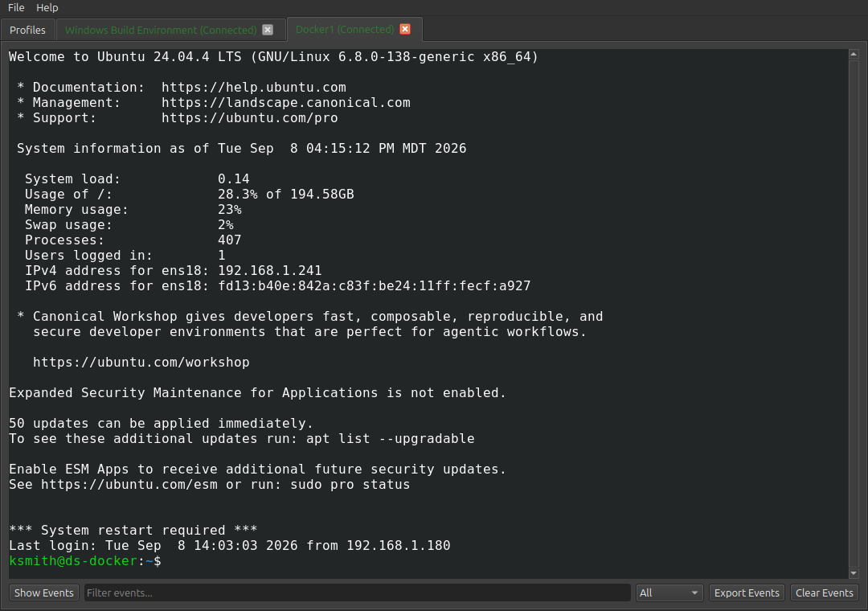
Task: Click the Swap usage value 2%
Action: (x=225, y=225)
